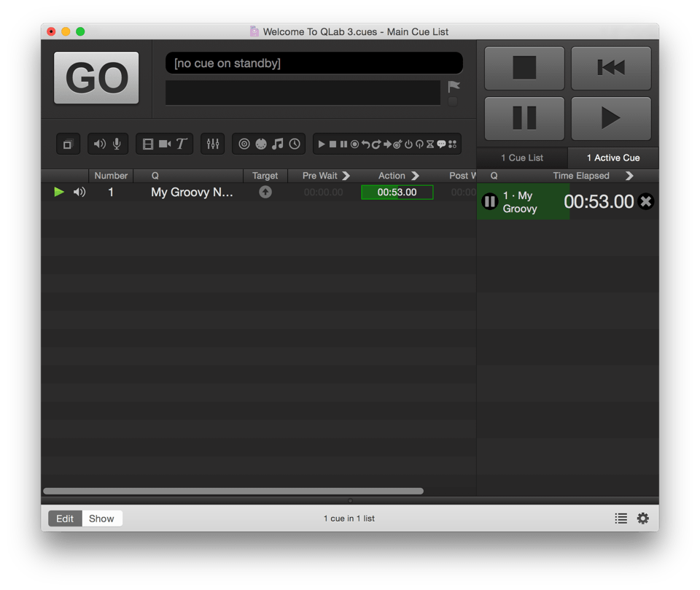Click the horizontal scrollbar under cue list
700x590 pixels.
click(233, 492)
